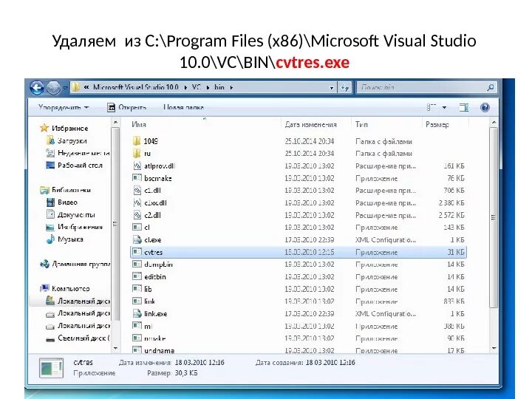The image size is (532, 399).
Task: Open the Изображения library
Action: [80, 227]
